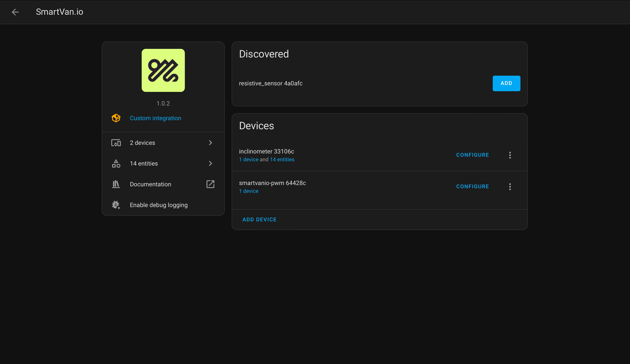Image resolution: width=630 pixels, height=364 pixels.
Task: Open Documentation external link icon
Action: [210, 184]
